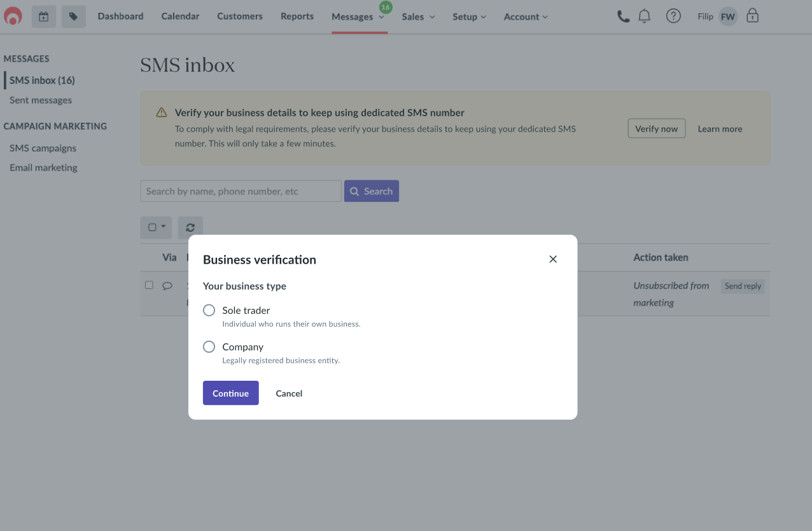The height and width of the screenshot is (531, 812).
Task: Click the lock screen padlock icon
Action: pyautogui.click(x=752, y=17)
